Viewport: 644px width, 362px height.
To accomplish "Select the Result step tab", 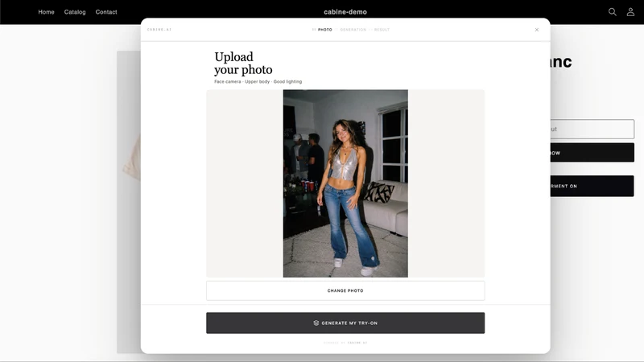I will (x=382, y=30).
